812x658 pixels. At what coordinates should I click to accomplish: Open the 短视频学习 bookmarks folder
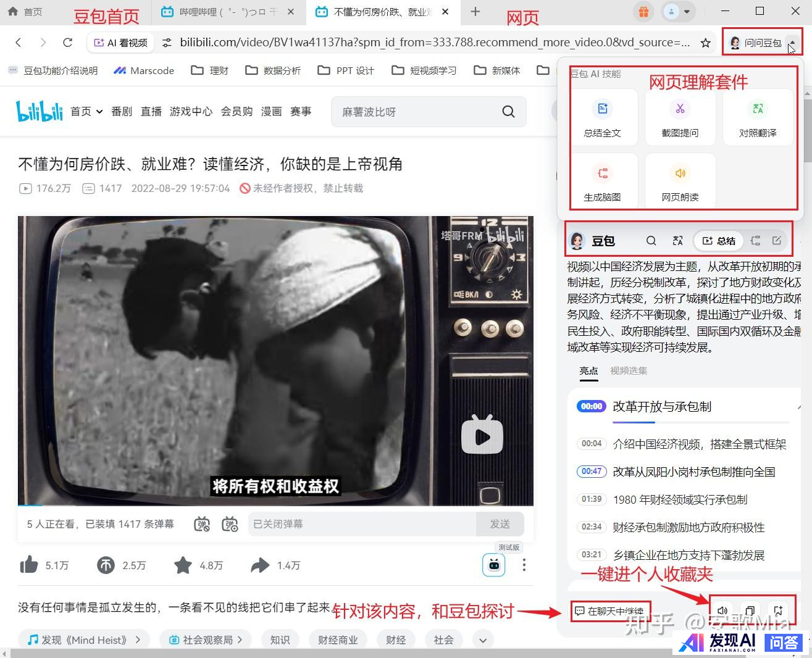point(424,70)
